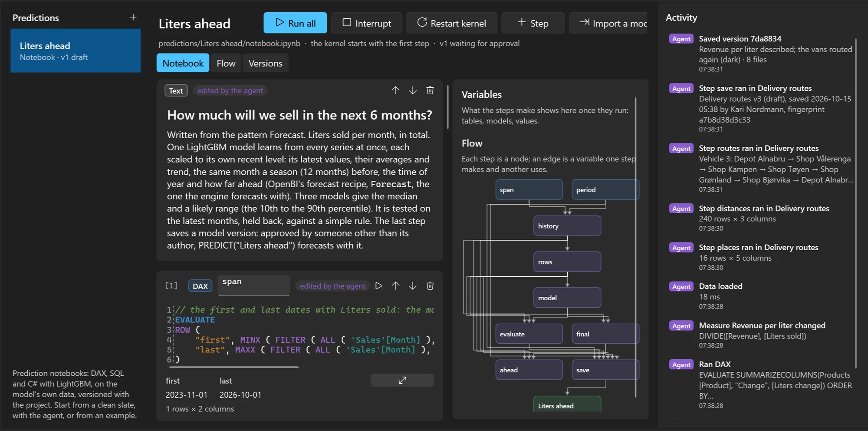Viewport: 868px width, 431px height.
Task: Move the Text cell down
Action: click(x=413, y=90)
